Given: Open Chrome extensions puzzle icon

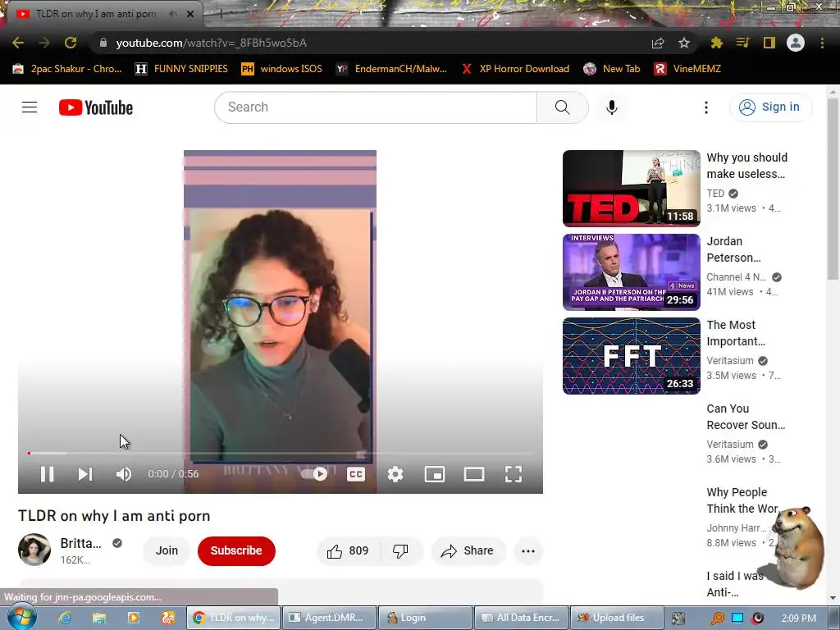Looking at the screenshot, I should click(716, 43).
